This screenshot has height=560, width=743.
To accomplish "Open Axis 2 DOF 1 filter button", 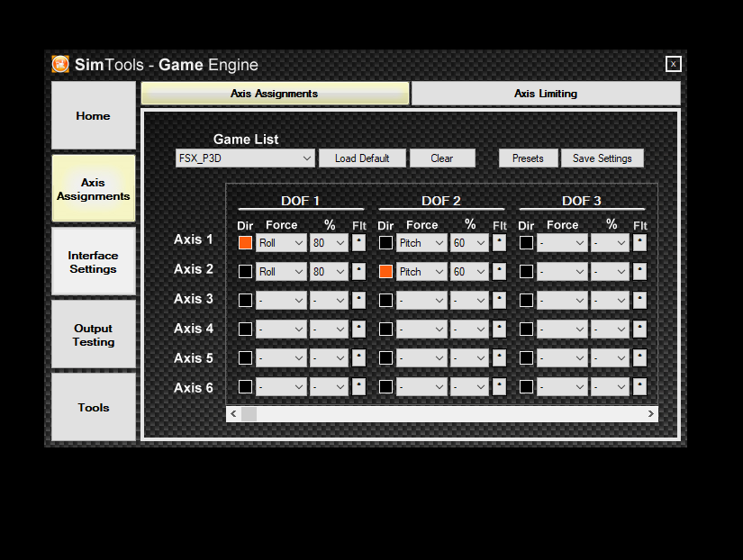I will click(x=358, y=272).
